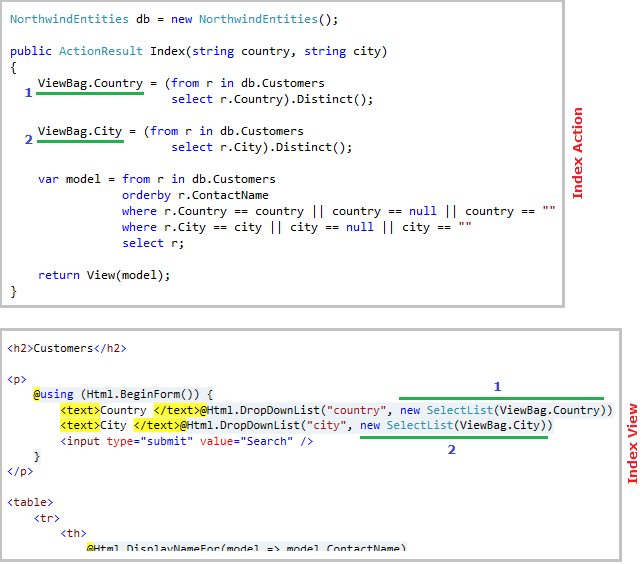Click the highlighted "<text>Country </text>" markup
Viewport: 643px width, 564px height.
130,410
